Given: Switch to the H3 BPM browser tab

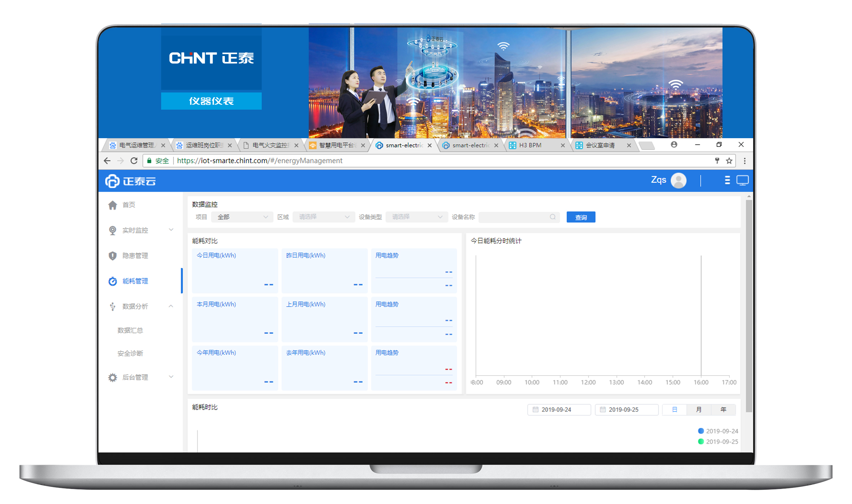Looking at the screenshot, I should pos(536,145).
